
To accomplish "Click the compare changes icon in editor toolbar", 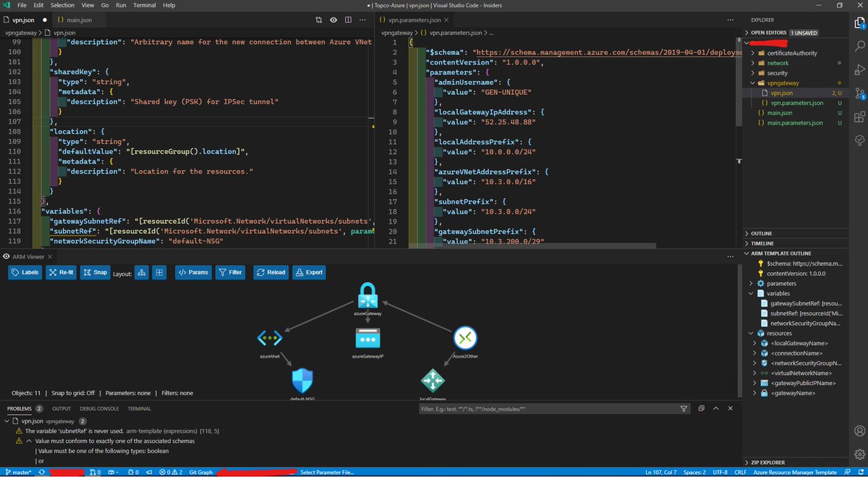I will (319, 19).
